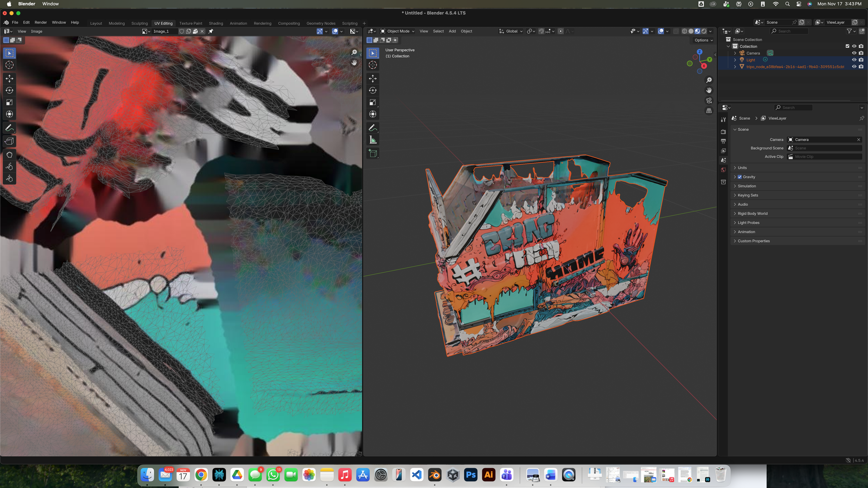This screenshot has height=488, width=868.
Task: Toggle the Gravity checkbox
Action: (740, 177)
